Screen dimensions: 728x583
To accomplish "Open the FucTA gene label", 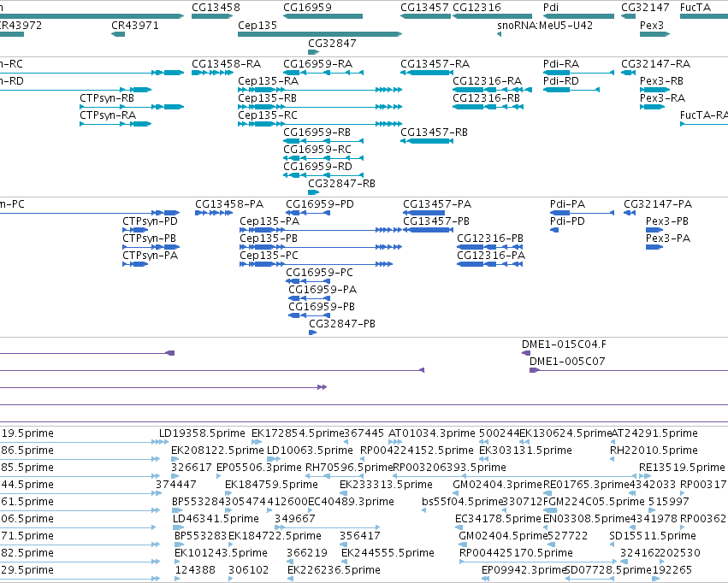I will pyautogui.click(x=695, y=8).
